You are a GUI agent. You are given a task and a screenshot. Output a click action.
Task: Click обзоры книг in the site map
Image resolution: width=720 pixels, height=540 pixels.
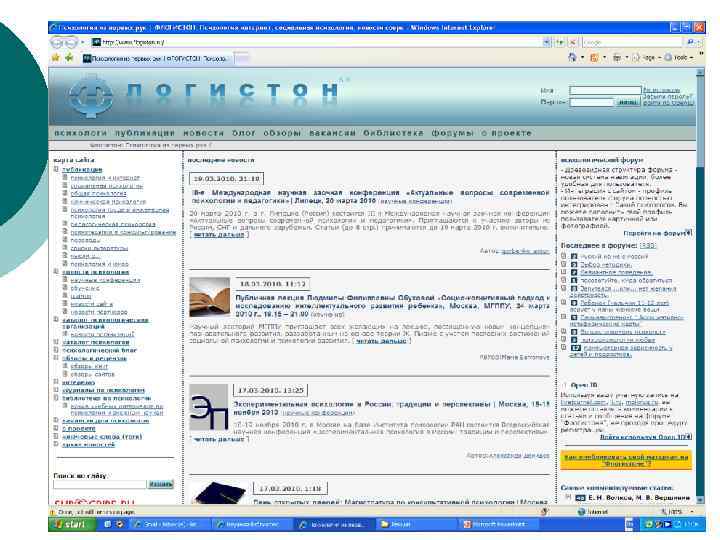click(x=89, y=366)
